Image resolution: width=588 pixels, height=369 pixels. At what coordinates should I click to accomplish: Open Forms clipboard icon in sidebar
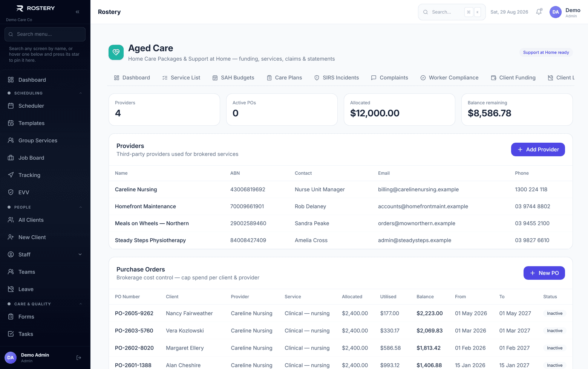11,317
